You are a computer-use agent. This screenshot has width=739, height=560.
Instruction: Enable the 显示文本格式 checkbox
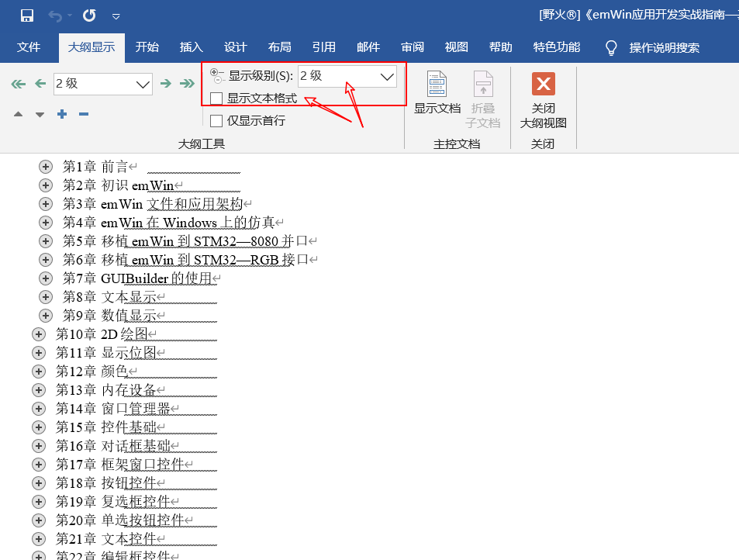(216, 99)
